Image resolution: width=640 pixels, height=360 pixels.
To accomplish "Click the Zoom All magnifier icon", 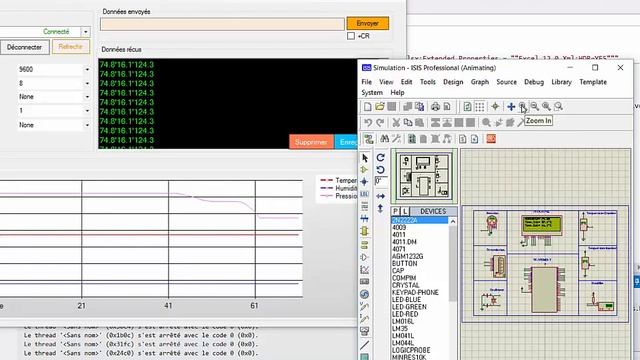I will coord(546,107).
